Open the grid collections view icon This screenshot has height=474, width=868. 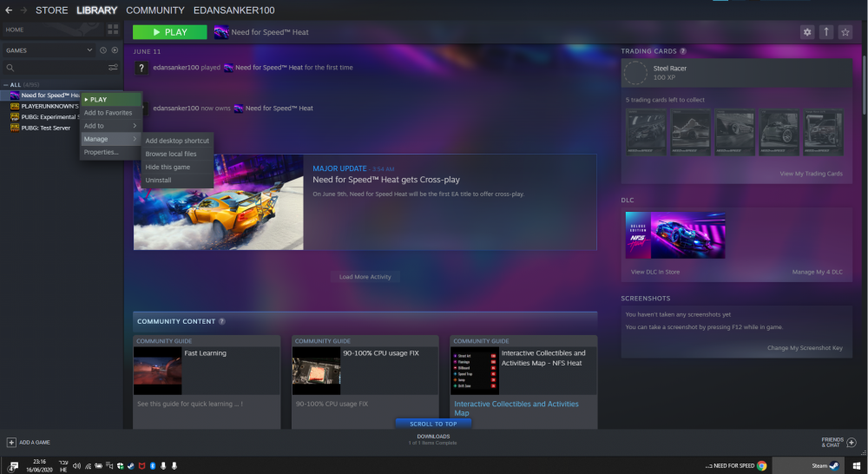(113, 30)
